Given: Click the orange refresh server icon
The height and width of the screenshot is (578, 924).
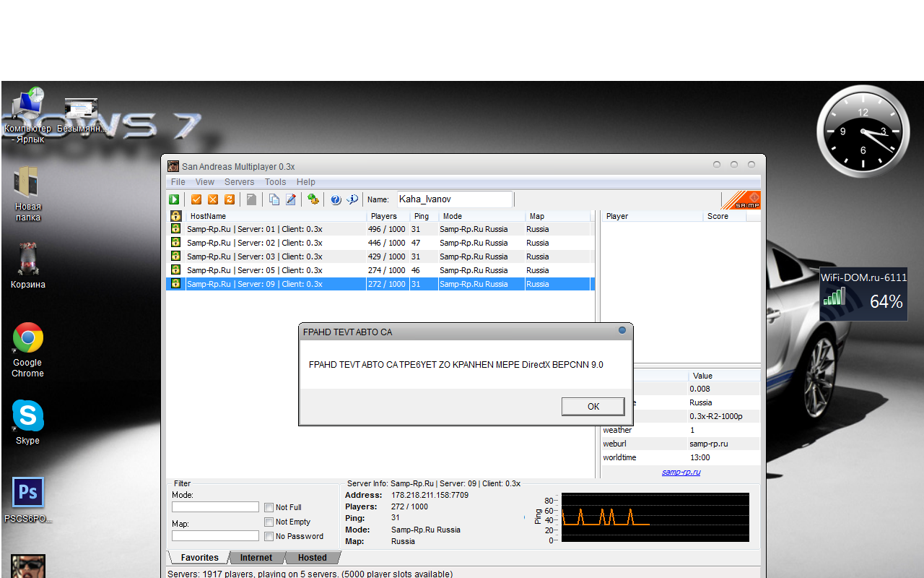Looking at the screenshot, I should tap(230, 199).
